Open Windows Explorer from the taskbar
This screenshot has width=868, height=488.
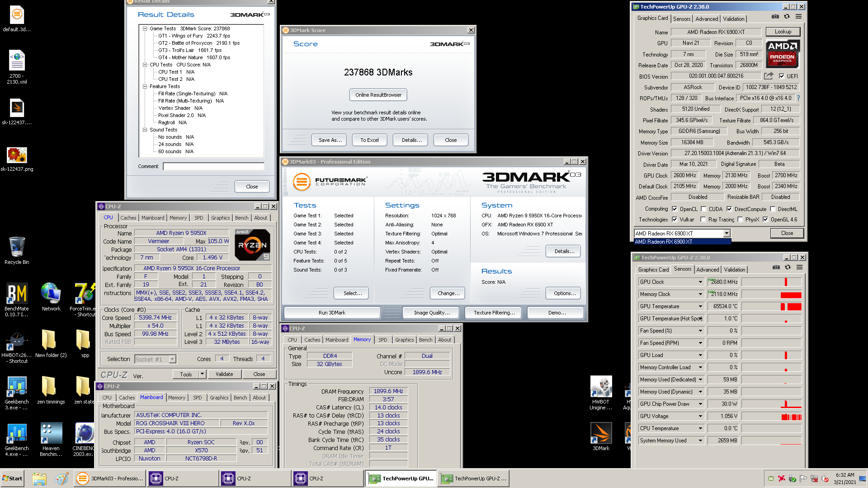coord(39,479)
